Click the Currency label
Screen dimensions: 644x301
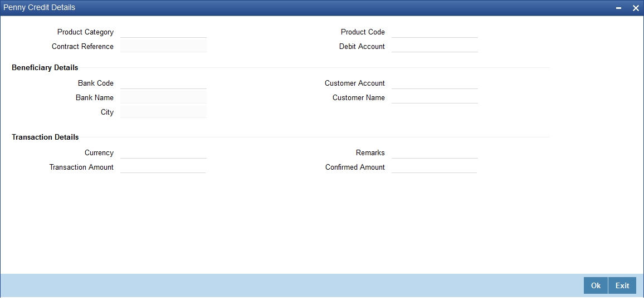pos(99,153)
